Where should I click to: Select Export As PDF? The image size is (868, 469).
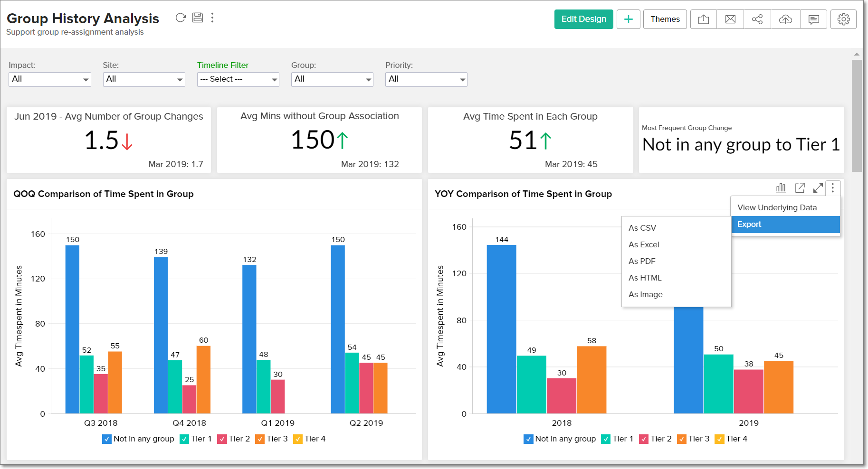click(x=642, y=261)
